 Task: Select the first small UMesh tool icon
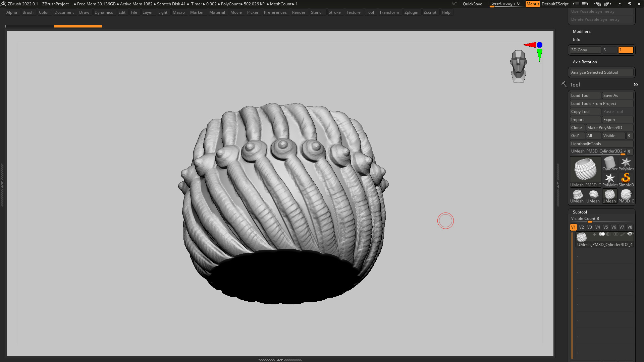577,196
